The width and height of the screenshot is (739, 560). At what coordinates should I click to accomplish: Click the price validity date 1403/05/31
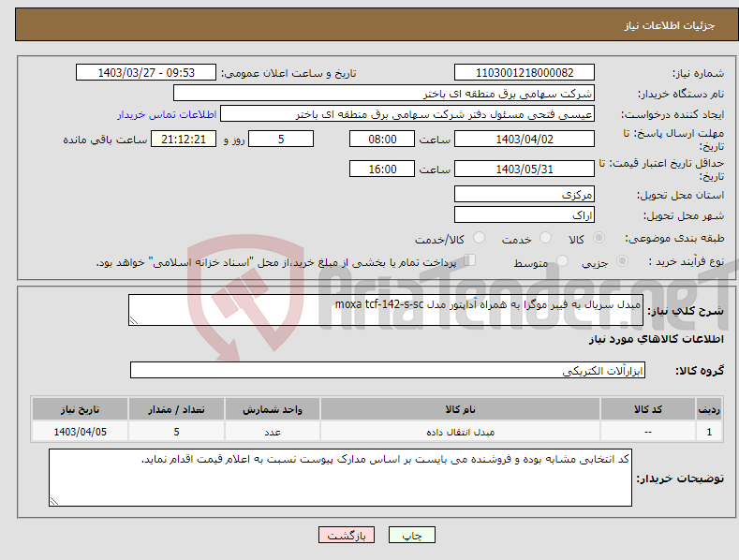(x=525, y=169)
